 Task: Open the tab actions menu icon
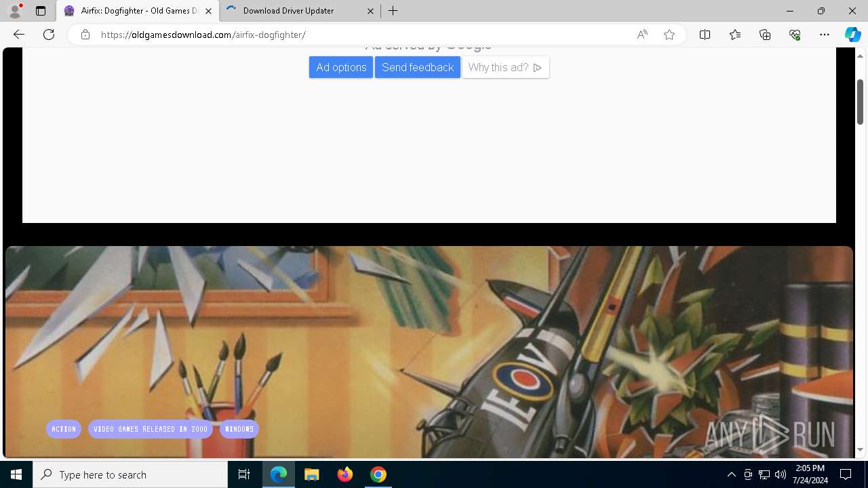tap(41, 11)
